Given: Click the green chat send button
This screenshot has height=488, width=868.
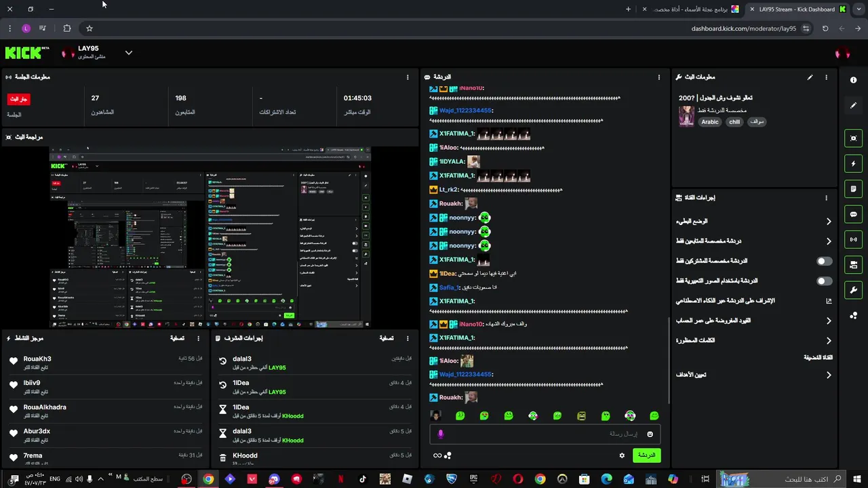Looking at the screenshot, I should pos(647,455).
